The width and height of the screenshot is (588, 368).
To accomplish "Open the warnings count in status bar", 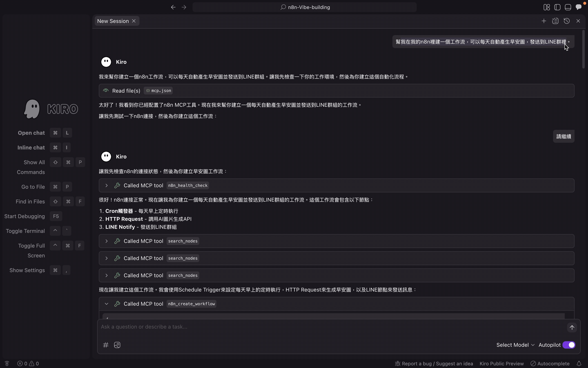I will 34,364.
